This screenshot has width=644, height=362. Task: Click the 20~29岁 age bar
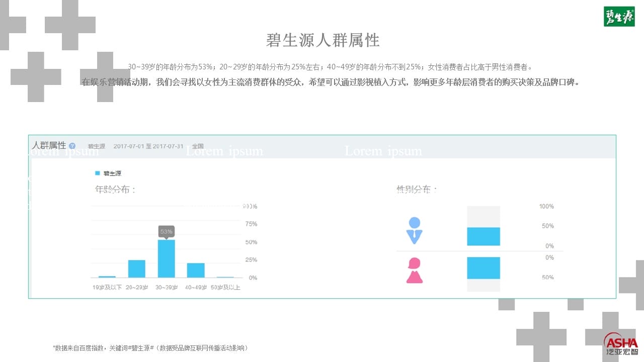tap(137, 268)
